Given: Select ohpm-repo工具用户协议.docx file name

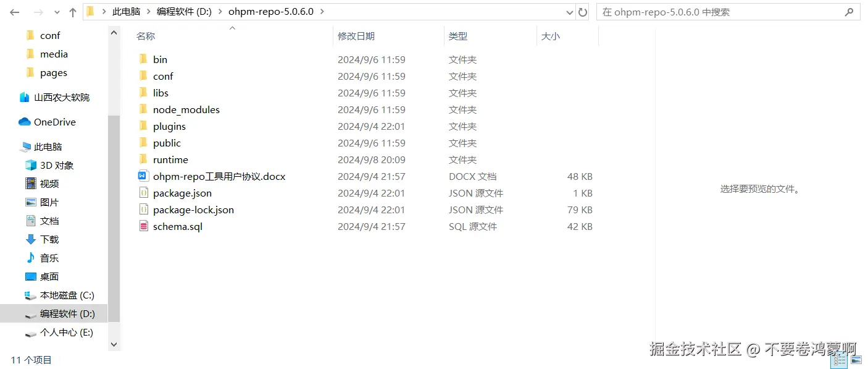Looking at the screenshot, I should tap(219, 176).
